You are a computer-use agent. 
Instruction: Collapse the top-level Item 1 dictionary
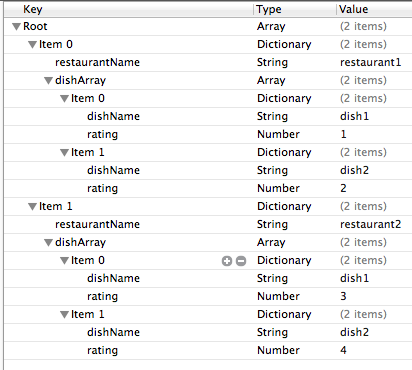(32, 207)
